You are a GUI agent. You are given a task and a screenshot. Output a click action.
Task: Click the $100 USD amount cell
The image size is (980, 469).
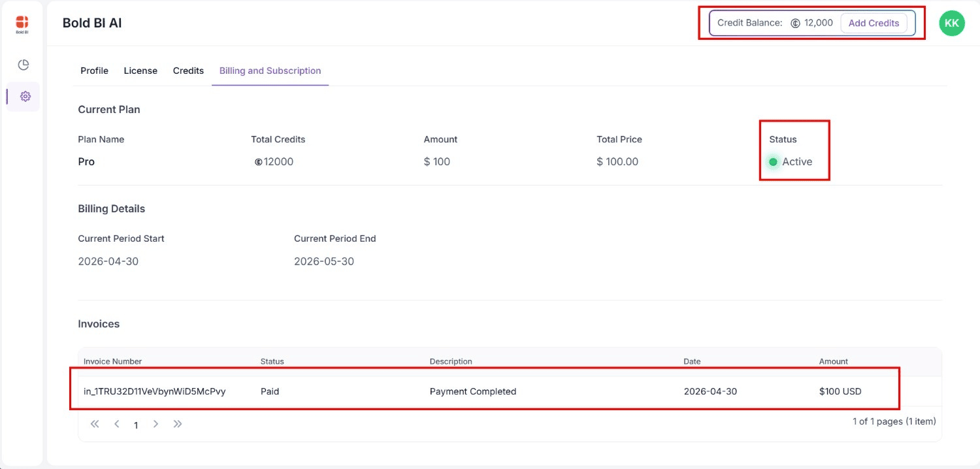[840, 391]
